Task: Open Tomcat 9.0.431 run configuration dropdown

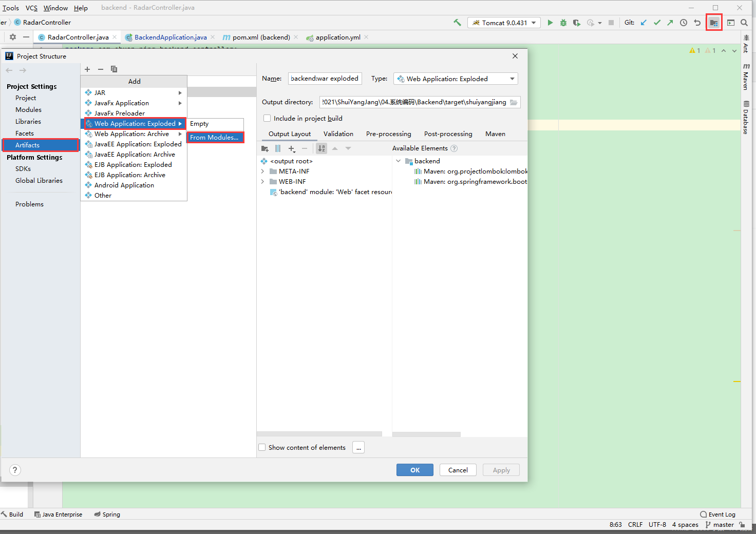Action: [504, 23]
